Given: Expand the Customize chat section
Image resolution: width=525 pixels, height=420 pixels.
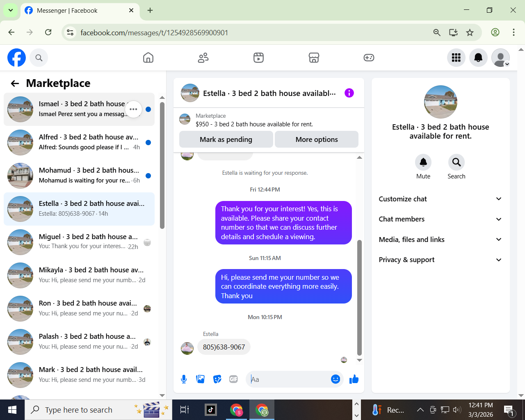Looking at the screenshot, I should tap(441, 199).
